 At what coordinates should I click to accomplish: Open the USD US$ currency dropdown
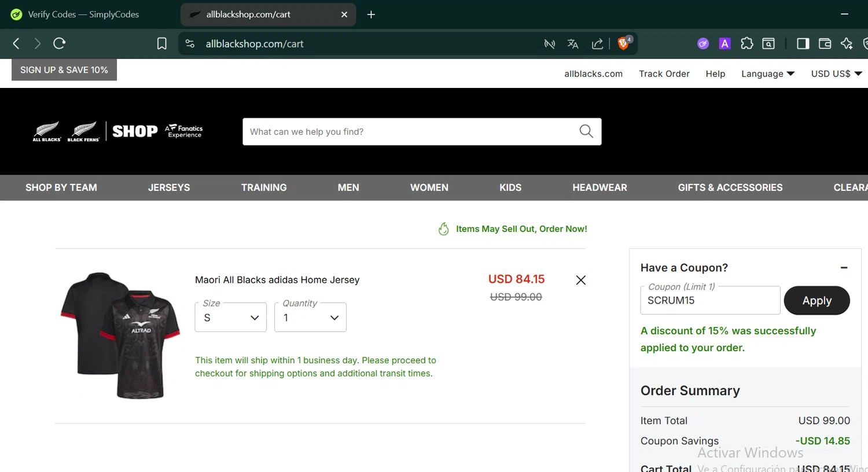pos(837,73)
